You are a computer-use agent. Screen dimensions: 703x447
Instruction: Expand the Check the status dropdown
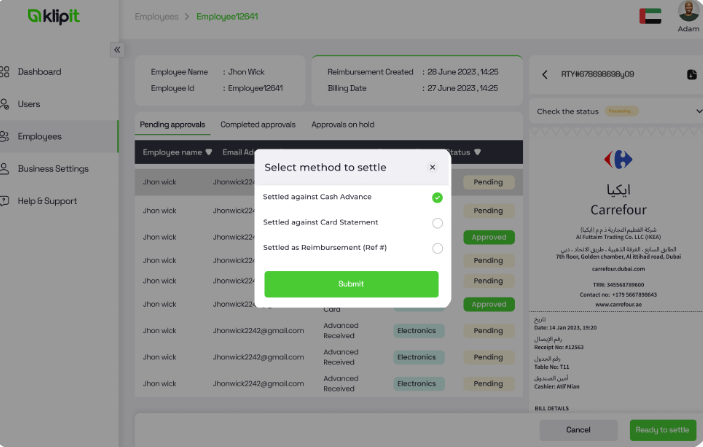(699, 111)
